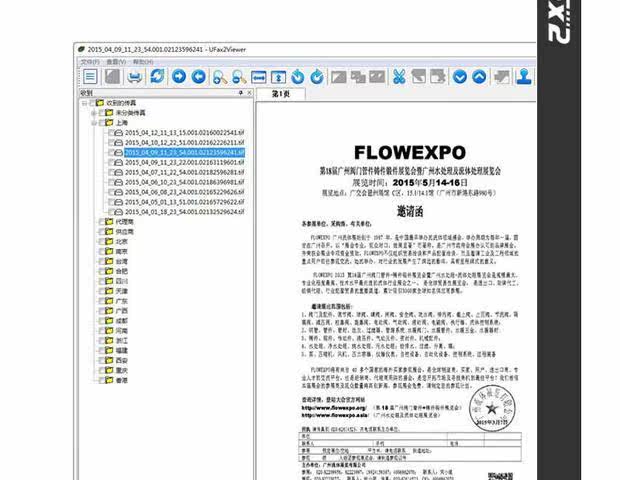Click the 上海 folder icon
620x480 pixels.
[x=109, y=123]
